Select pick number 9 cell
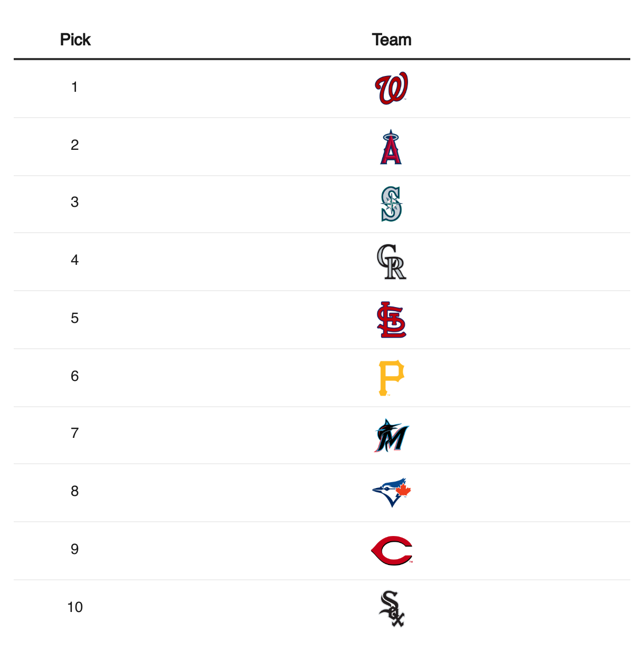Viewport: 644px width, 651px height. tap(74, 549)
